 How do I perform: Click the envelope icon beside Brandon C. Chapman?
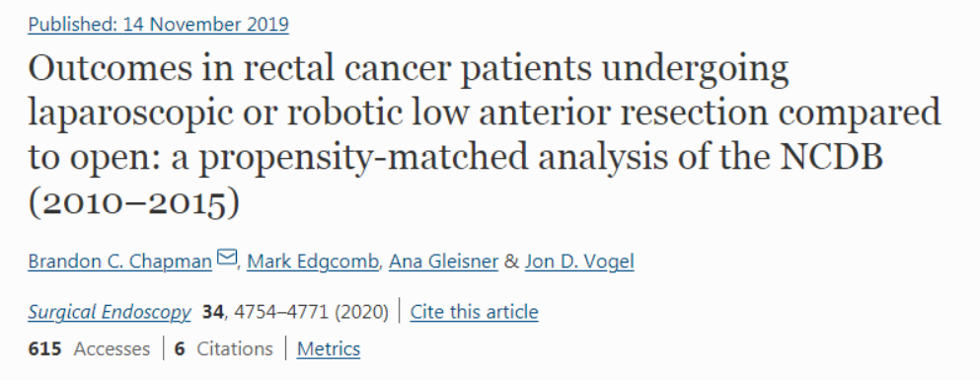(x=227, y=257)
